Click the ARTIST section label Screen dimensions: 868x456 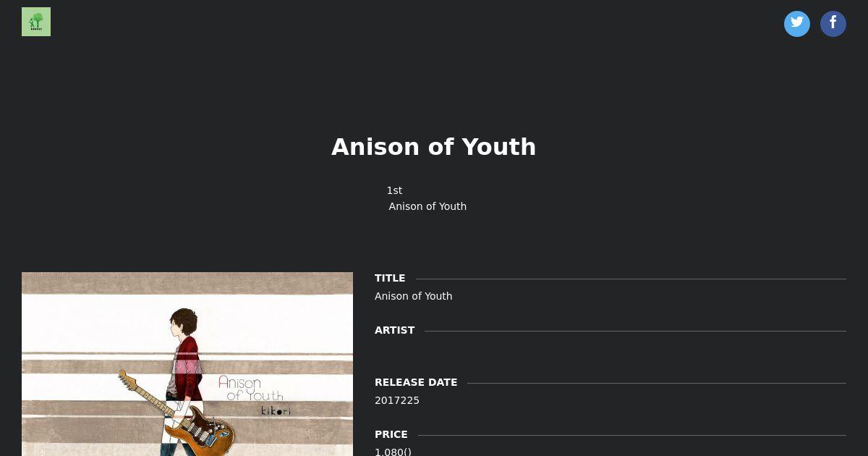395,330
